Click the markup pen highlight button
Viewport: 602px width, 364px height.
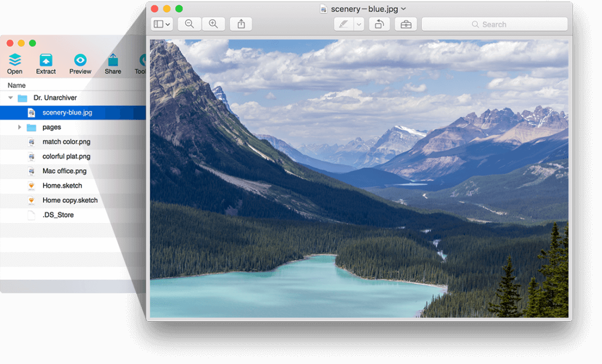point(343,25)
